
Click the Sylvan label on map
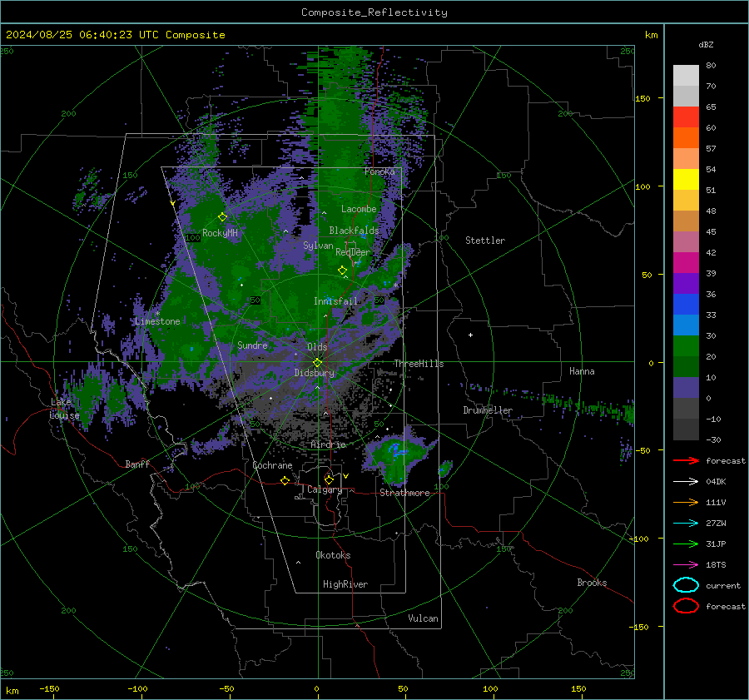tap(318, 246)
